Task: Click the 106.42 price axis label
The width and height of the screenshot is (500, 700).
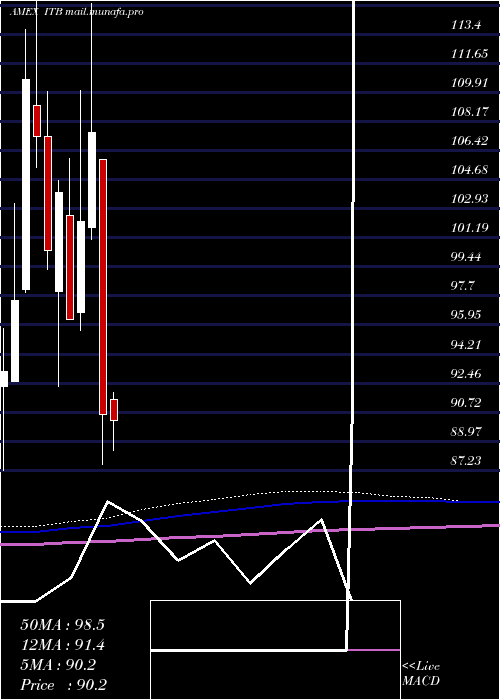Action: 469,141
